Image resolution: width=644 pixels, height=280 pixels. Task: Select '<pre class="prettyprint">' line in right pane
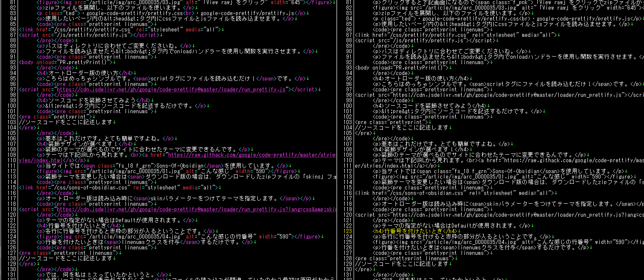pos(392,122)
